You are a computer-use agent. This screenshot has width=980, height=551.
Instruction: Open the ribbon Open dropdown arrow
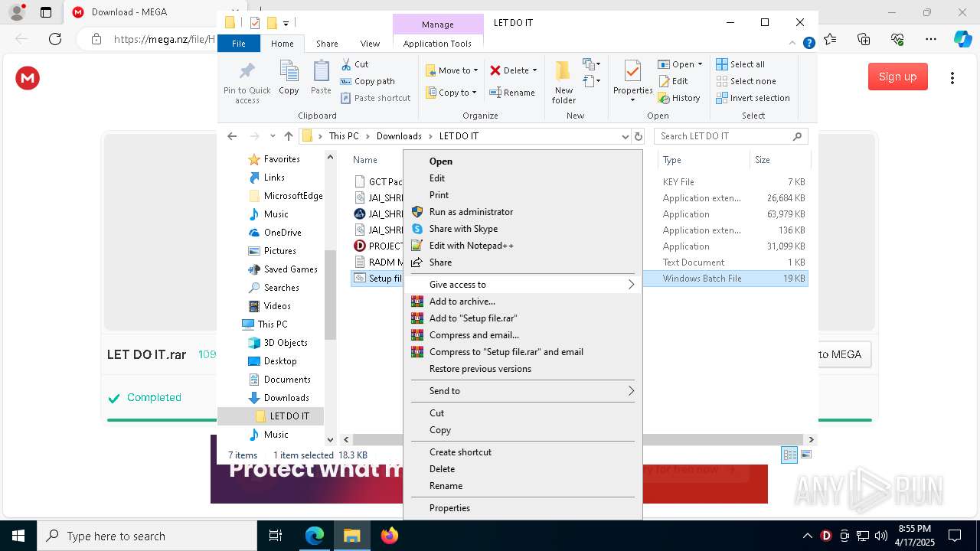[700, 64]
